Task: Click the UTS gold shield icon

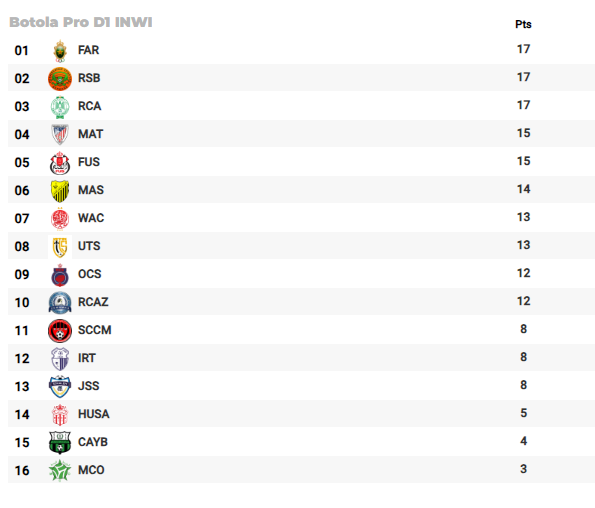Action: pyautogui.click(x=60, y=247)
